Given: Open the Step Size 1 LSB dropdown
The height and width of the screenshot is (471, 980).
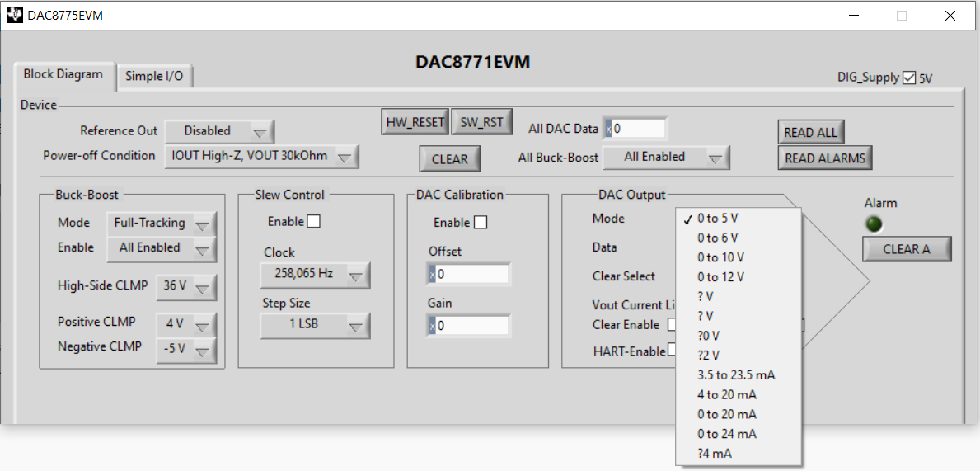Looking at the screenshot, I should pyautogui.click(x=315, y=326).
